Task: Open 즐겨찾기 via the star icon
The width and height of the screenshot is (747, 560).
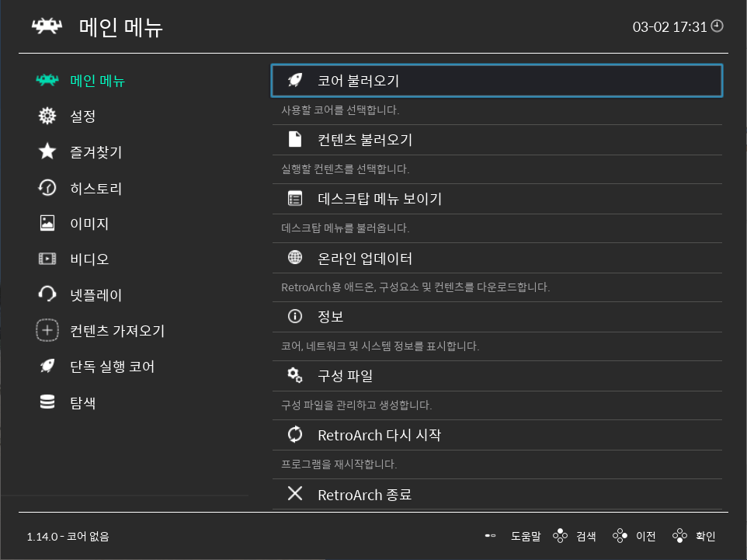Action: click(x=47, y=151)
